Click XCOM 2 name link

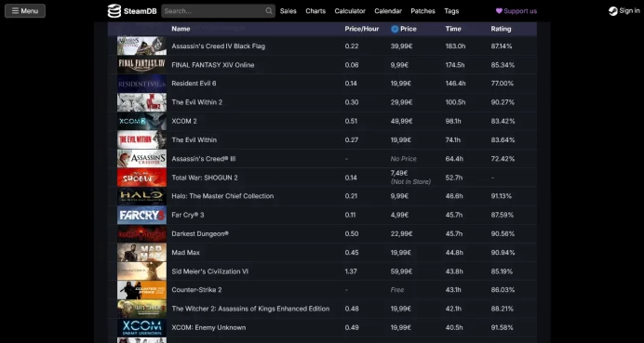click(x=184, y=121)
